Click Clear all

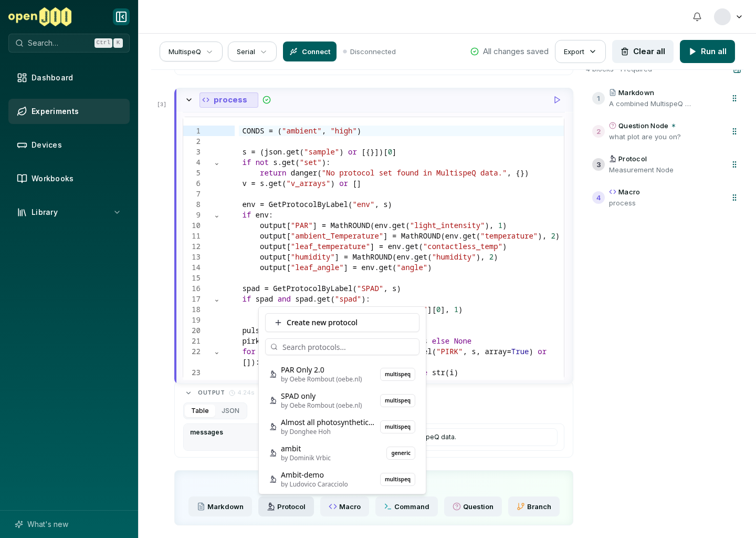pyautogui.click(x=643, y=51)
